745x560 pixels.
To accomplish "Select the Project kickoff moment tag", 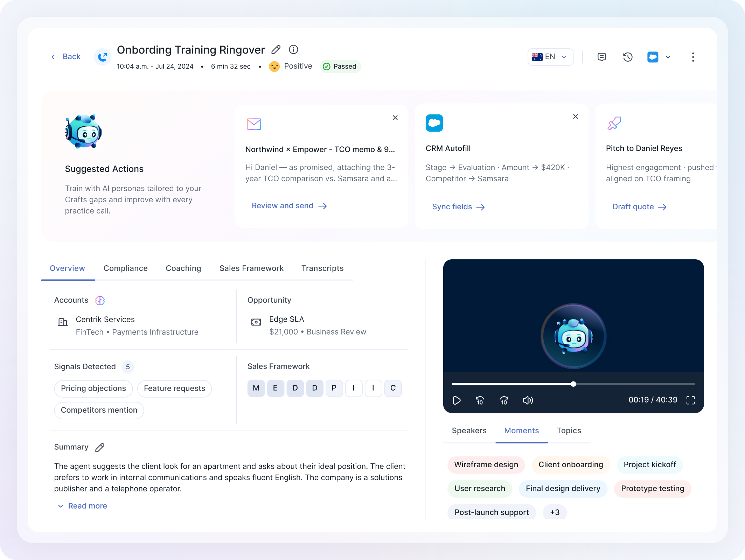I will pos(650,465).
